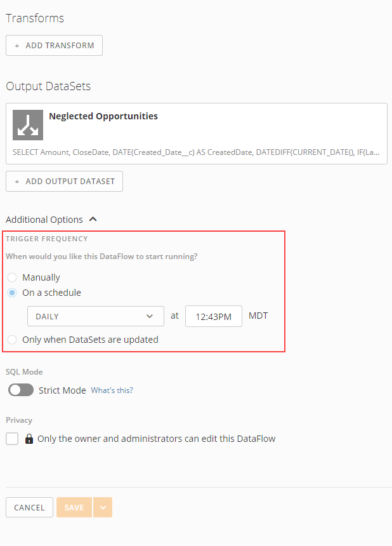Choose Only when DataSets are updated
The height and width of the screenshot is (546, 392).
pos(12,340)
